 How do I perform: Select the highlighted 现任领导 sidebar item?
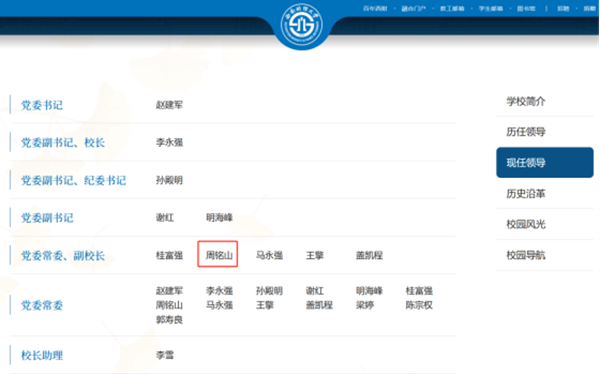[545, 163]
